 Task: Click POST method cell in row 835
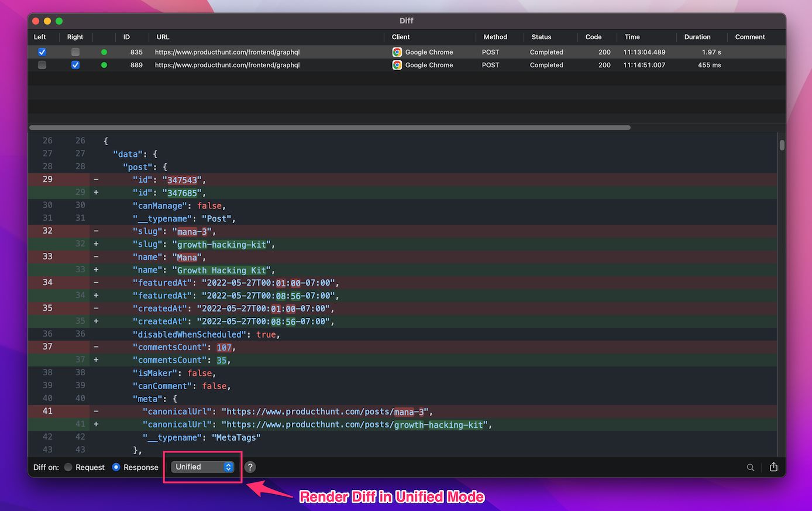(x=490, y=52)
